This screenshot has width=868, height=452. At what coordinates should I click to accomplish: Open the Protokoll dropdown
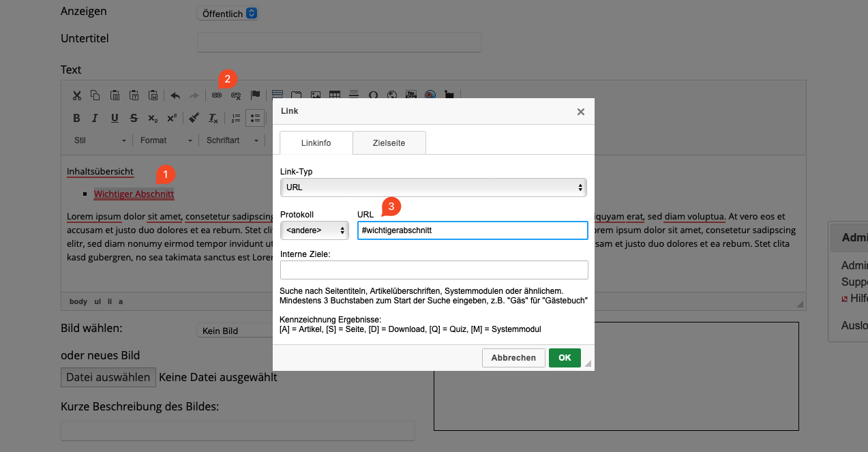point(314,230)
